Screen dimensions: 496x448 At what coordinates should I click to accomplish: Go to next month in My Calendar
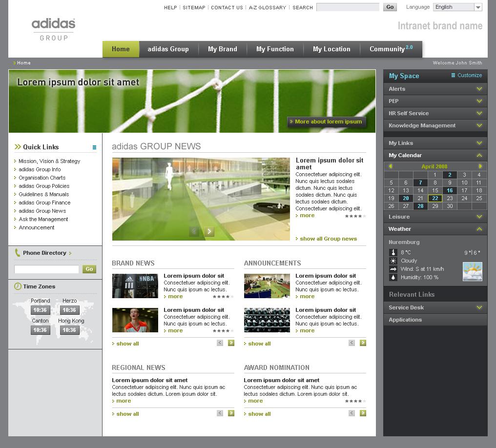point(480,166)
